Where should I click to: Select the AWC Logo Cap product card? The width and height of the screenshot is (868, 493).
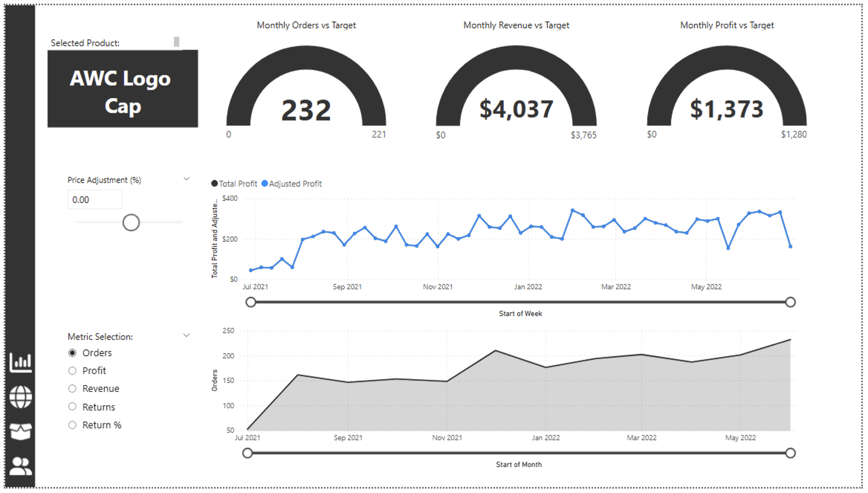tap(123, 89)
